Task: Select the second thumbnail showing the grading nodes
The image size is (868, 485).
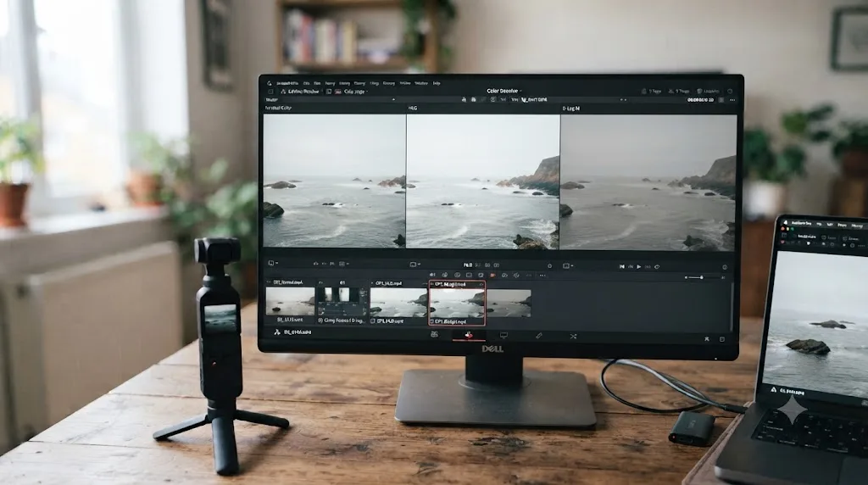Action: (341, 302)
